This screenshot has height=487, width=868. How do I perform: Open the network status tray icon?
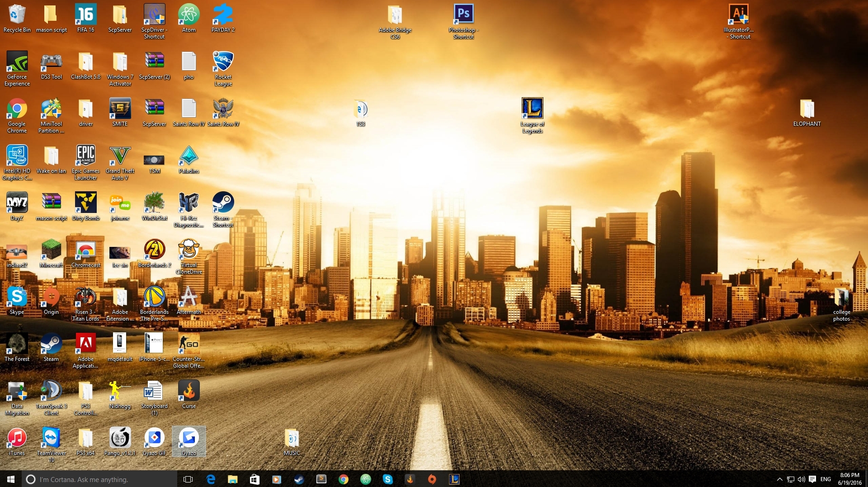(790, 479)
